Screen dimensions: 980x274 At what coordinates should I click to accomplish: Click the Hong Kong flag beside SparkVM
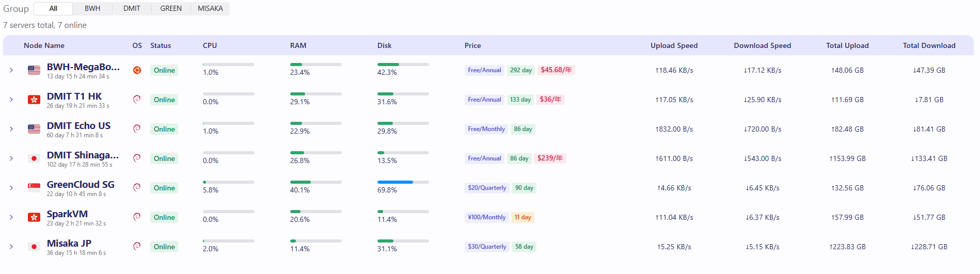tap(34, 217)
